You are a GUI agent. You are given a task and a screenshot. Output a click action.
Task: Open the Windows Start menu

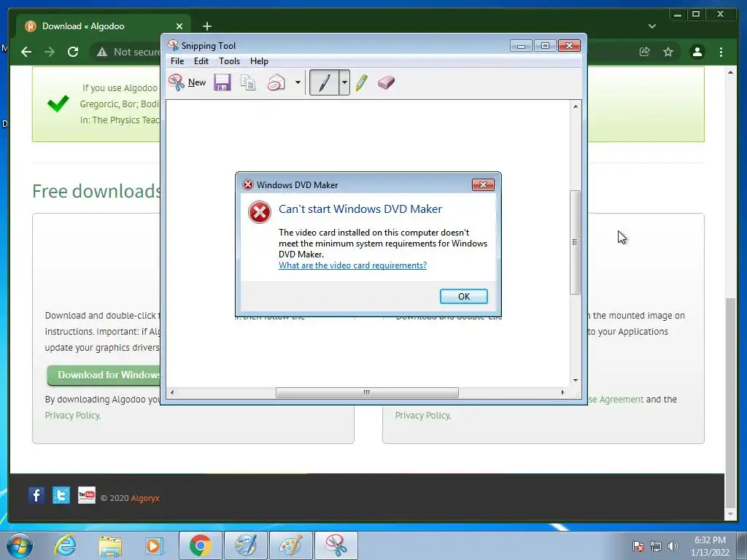(x=19, y=545)
